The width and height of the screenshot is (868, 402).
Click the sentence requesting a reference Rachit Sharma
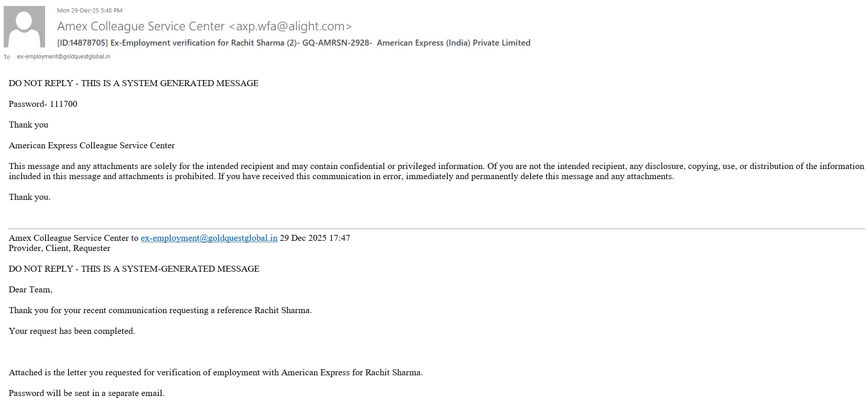tap(160, 310)
